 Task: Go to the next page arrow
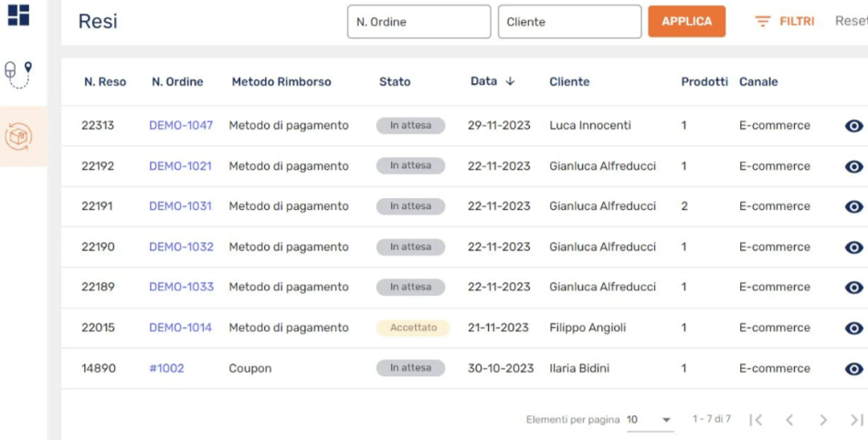[823, 420]
